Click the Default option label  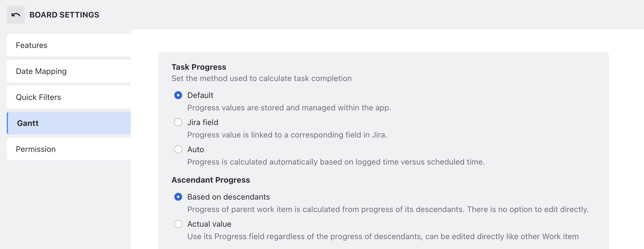(200, 95)
